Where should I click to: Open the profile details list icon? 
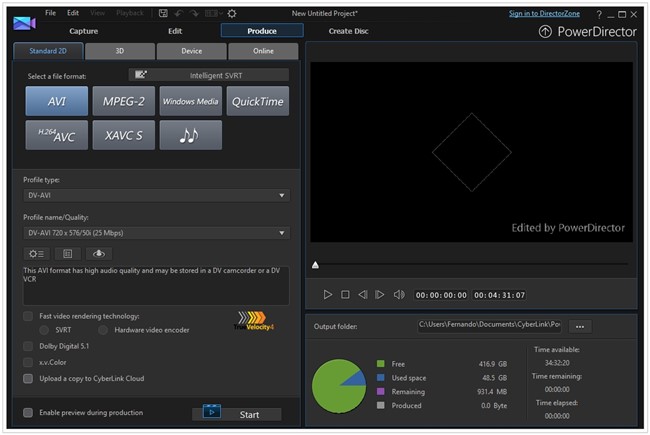tap(68, 254)
